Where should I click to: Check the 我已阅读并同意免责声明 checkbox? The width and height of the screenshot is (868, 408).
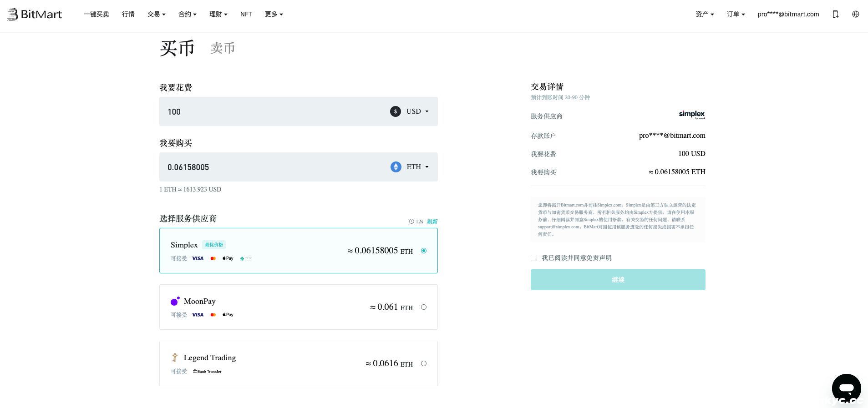click(x=534, y=258)
